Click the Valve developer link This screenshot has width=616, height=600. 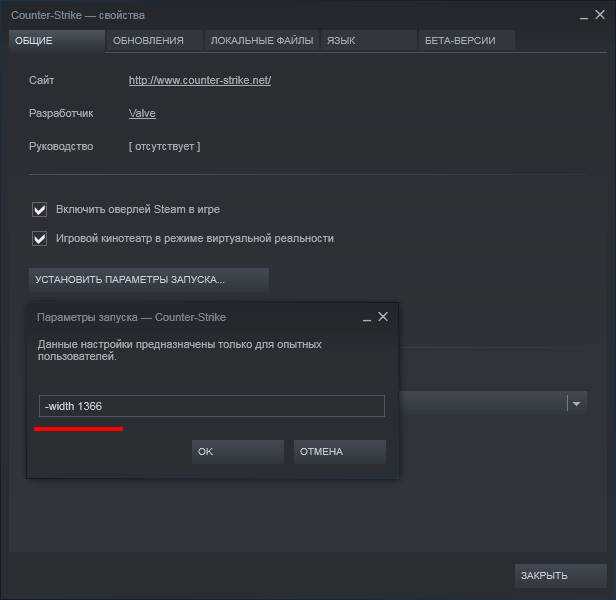(x=142, y=113)
